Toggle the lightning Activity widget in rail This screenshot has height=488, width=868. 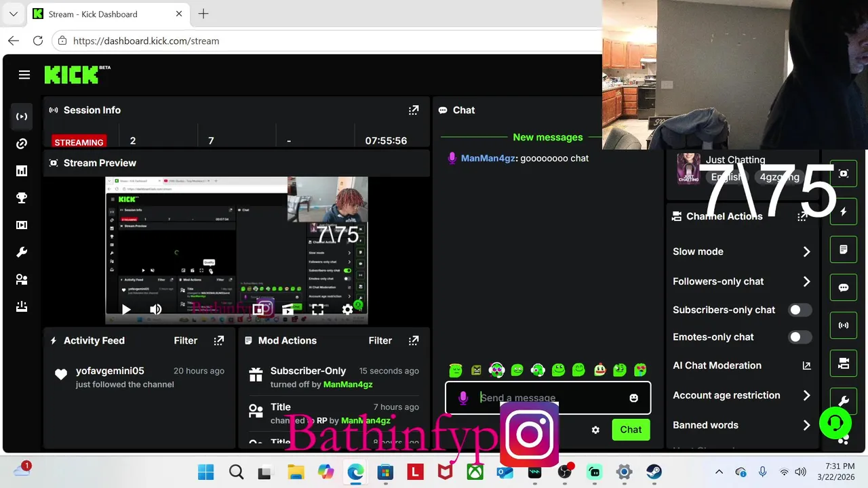[x=844, y=211]
